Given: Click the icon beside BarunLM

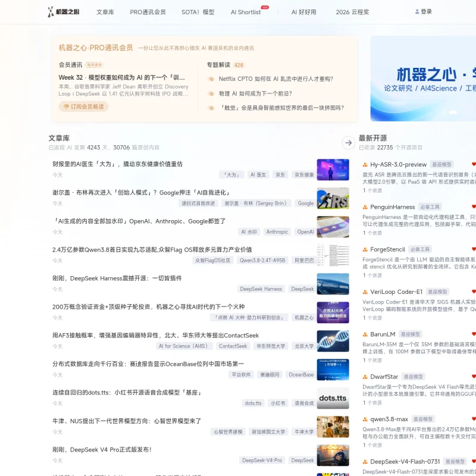Looking at the screenshot, I should click(x=365, y=334).
